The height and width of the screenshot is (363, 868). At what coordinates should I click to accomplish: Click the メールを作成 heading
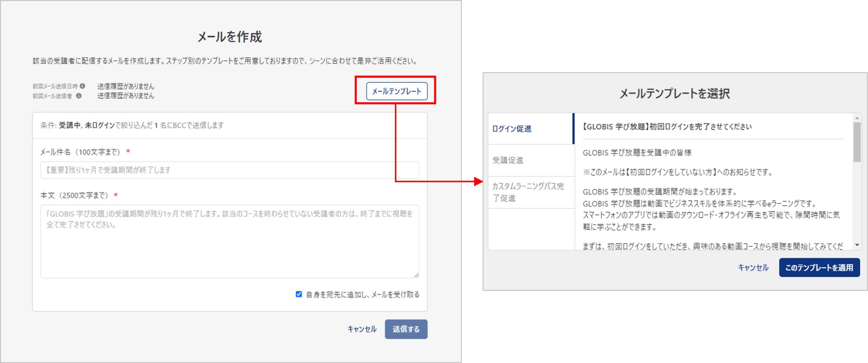[x=230, y=37]
